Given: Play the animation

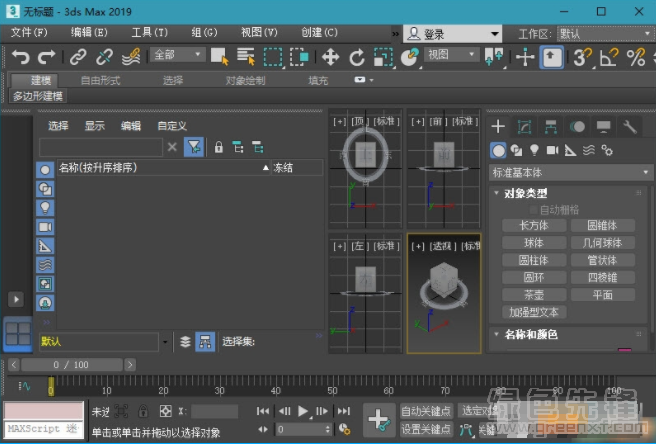Looking at the screenshot, I should [x=303, y=411].
